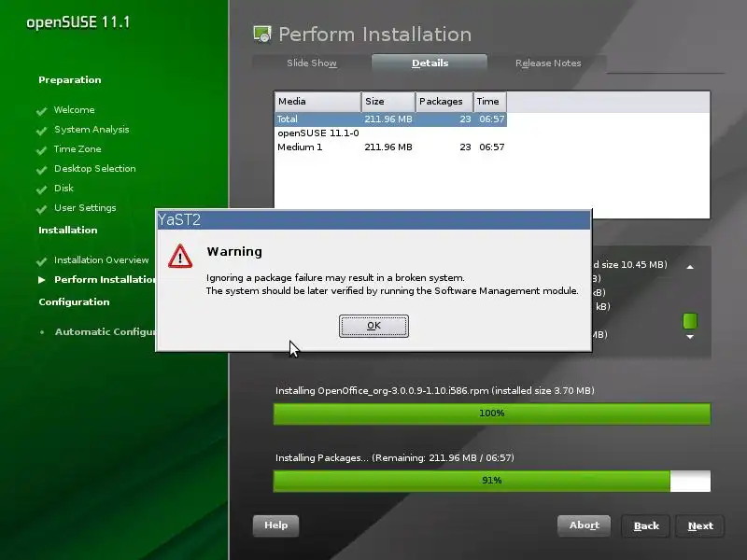Click the Installation Overview checkmark icon
The image size is (747, 560).
[41, 261]
